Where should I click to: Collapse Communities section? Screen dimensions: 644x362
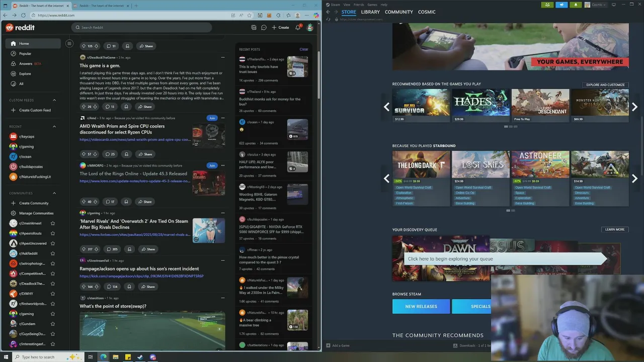point(54,193)
